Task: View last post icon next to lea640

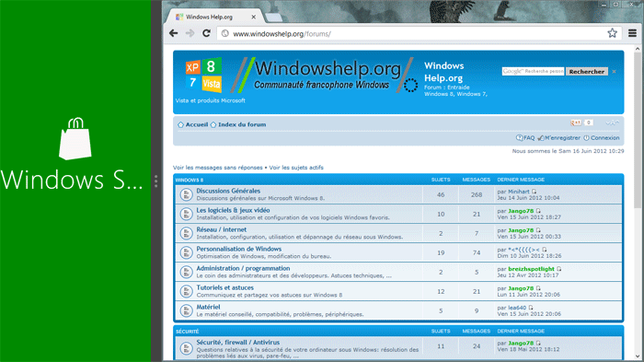Action: coord(531,308)
